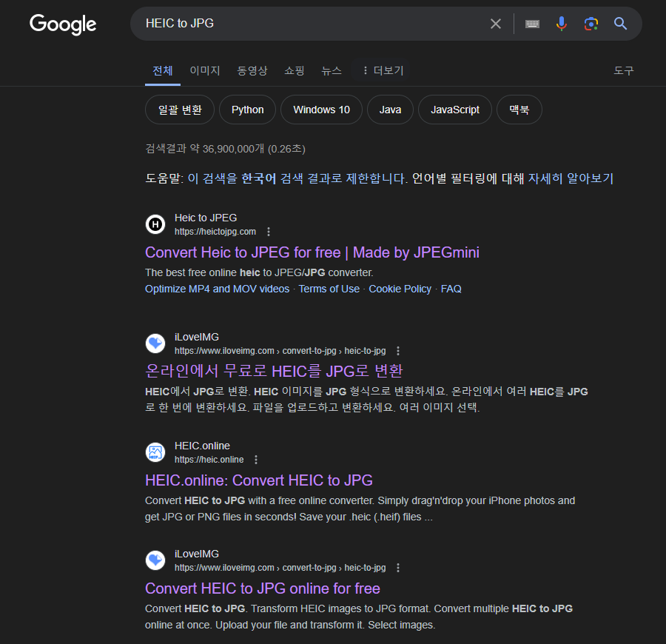
Task: Click the last iLoveIMG heart favicon
Action: (x=155, y=560)
